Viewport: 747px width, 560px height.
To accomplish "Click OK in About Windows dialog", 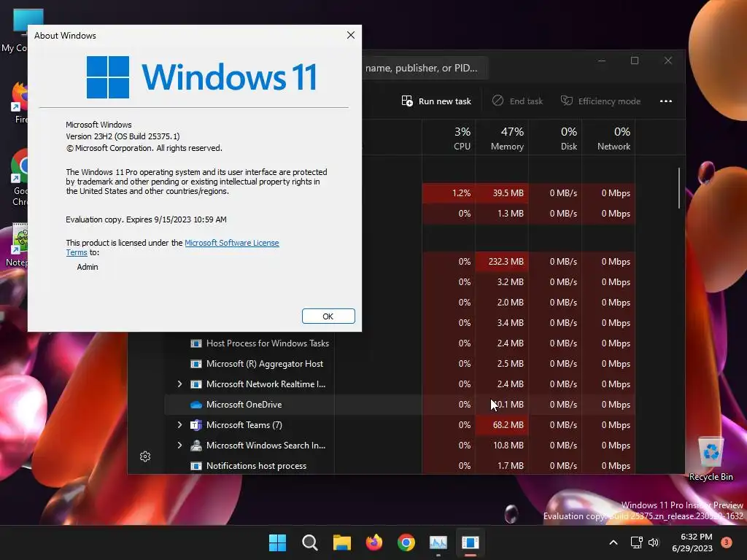I will (x=328, y=316).
